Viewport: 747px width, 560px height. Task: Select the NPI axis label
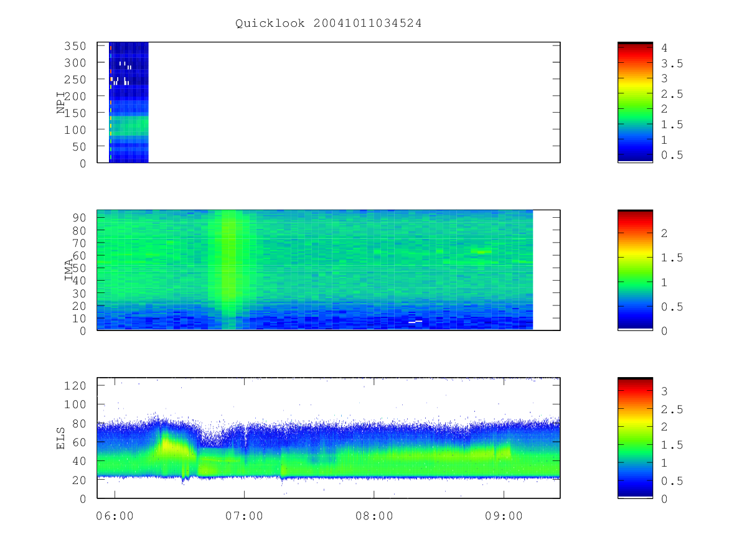click(x=61, y=103)
